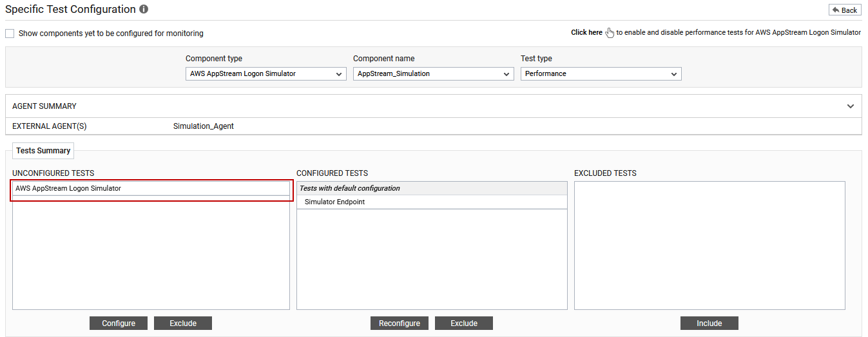
Task: Open the Component name dropdown
Action: [x=434, y=74]
